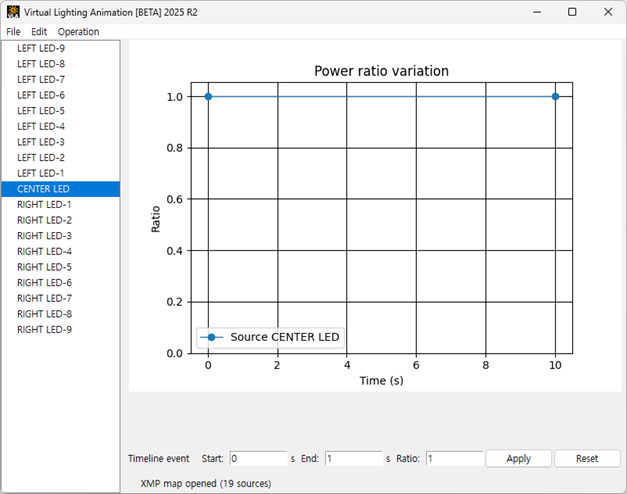This screenshot has width=627, height=494.
Task: Select LEFT LED-7 in source list
Action: (61, 80)
